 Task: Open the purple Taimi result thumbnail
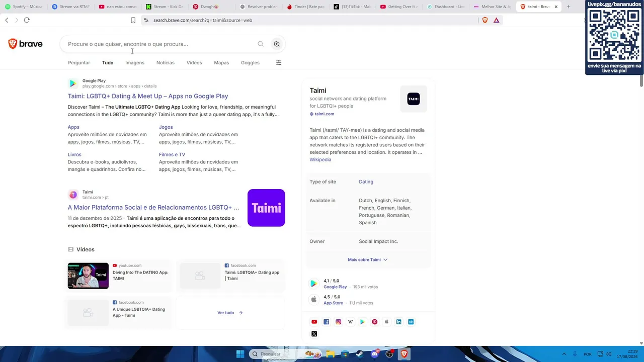pos(266,208)
